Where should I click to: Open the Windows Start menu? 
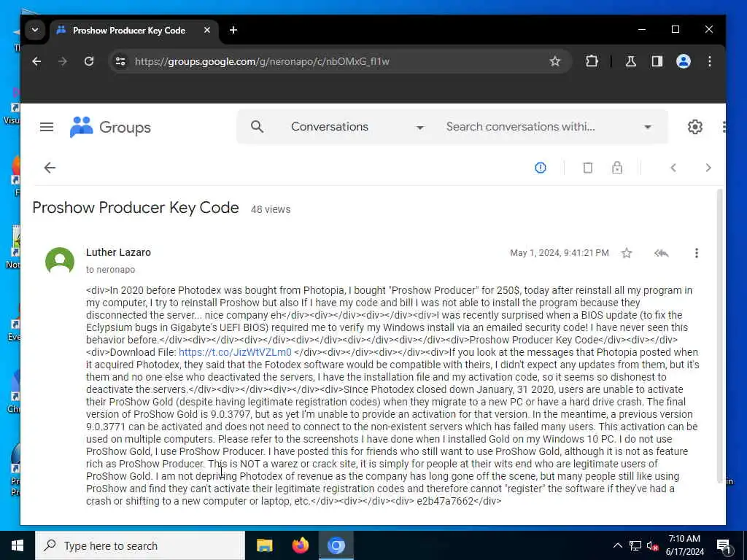pos(18,545)
